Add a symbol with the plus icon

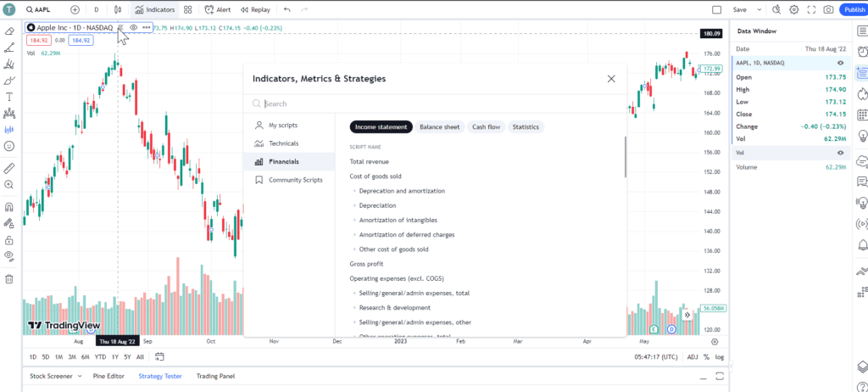pos(75,9)
